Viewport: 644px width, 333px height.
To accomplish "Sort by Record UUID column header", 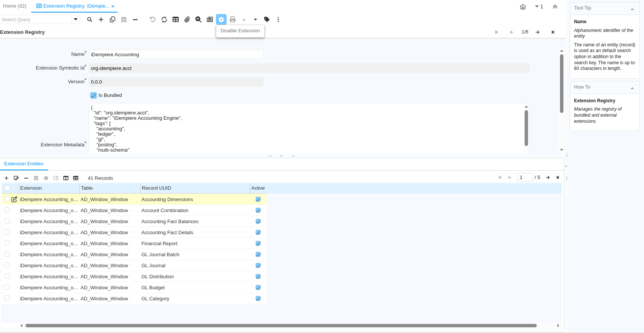I will click(x=195, y=188).
